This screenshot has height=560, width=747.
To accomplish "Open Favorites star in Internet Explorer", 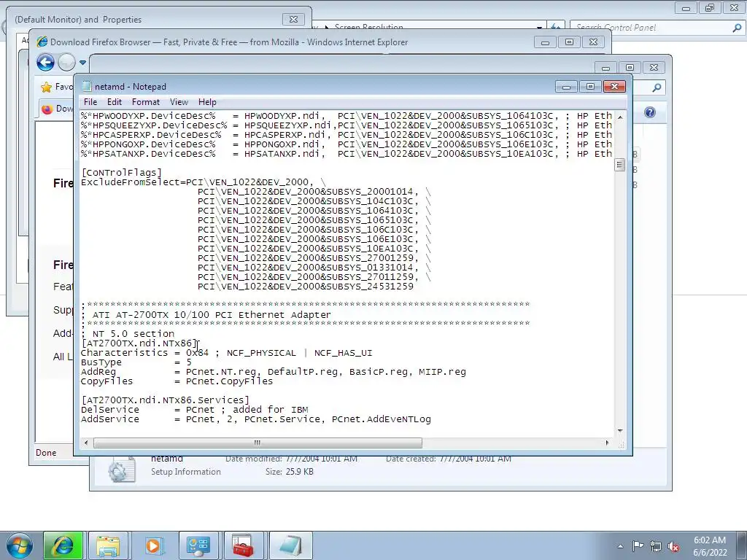I will [x=46, y=87].
